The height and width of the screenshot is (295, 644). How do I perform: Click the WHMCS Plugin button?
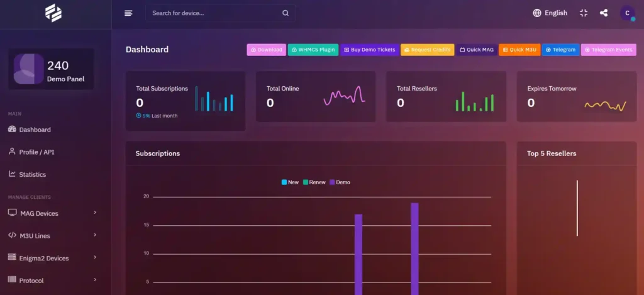(x=313, y=50)
